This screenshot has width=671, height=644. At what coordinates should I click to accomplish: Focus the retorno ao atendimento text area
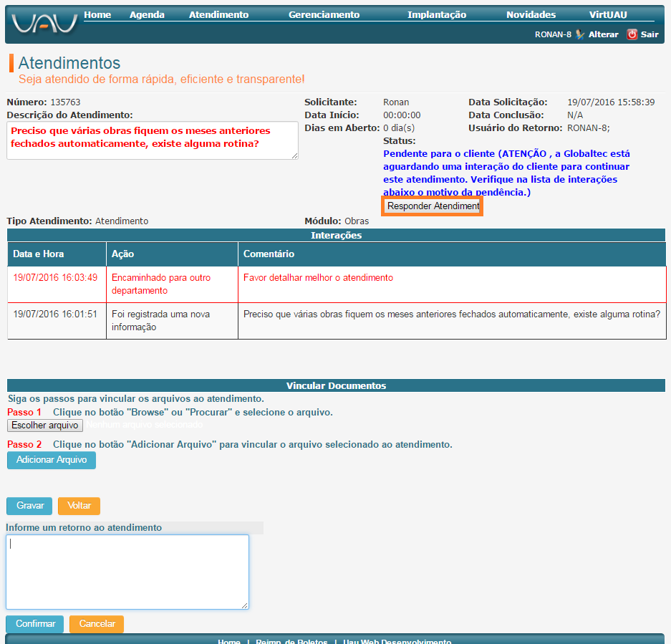(x=127, y=572)
